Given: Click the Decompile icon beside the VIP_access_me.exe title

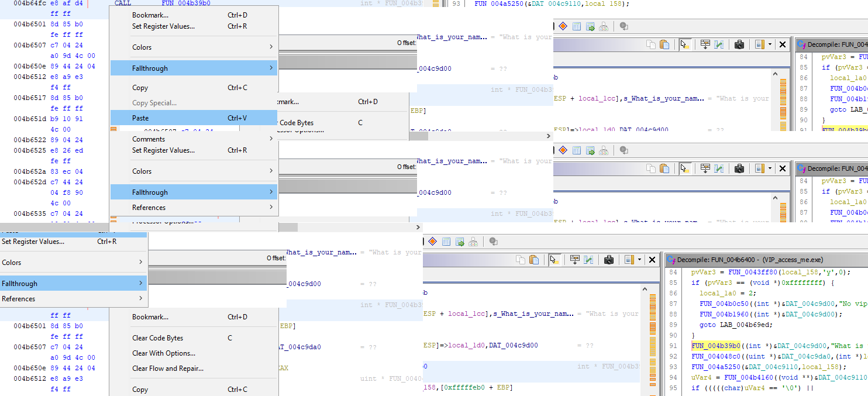Looking at the screenshot, I should tap(671, 260).
